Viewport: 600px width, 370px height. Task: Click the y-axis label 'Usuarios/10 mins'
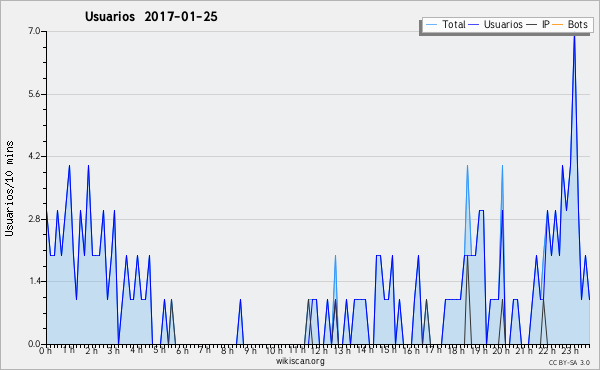point(9,188)
